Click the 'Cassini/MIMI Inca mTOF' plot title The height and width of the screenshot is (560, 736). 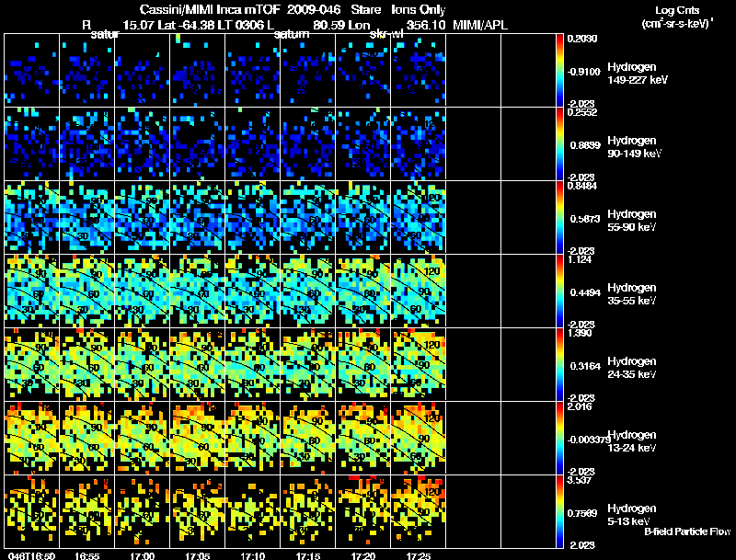210,9
